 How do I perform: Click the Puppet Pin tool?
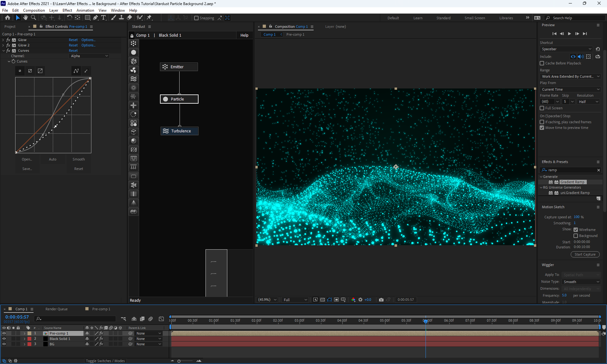[149, 18]
